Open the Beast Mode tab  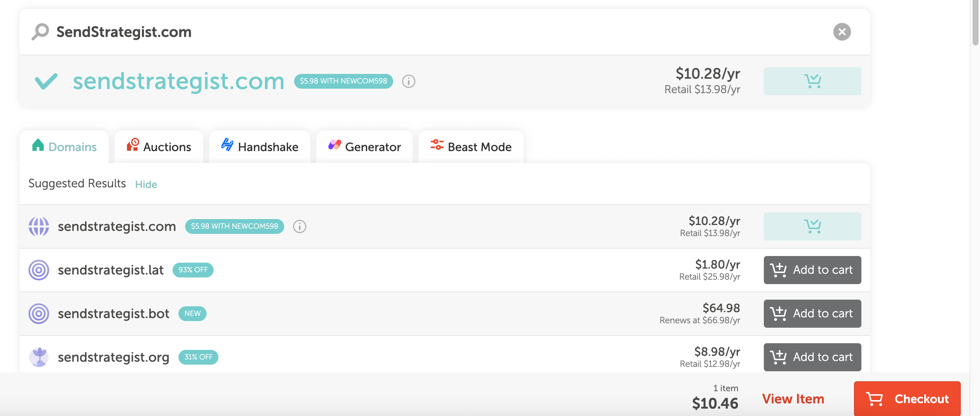(x=471, y=147)
